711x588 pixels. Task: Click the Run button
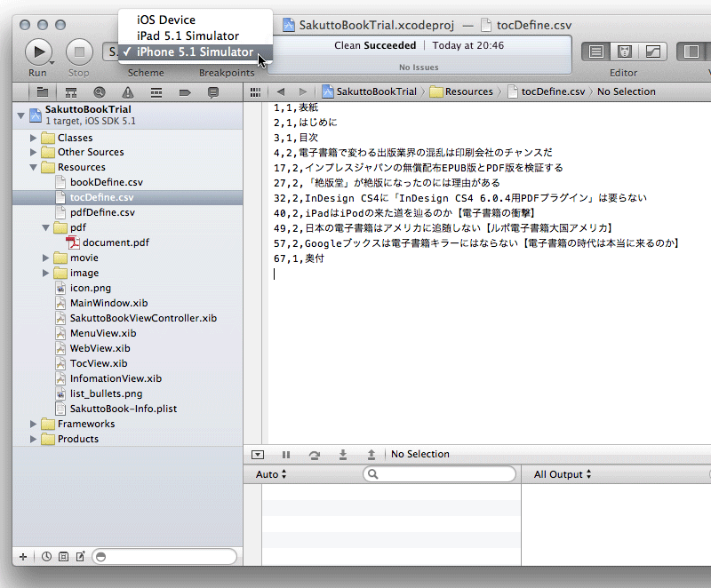[38, 52]
